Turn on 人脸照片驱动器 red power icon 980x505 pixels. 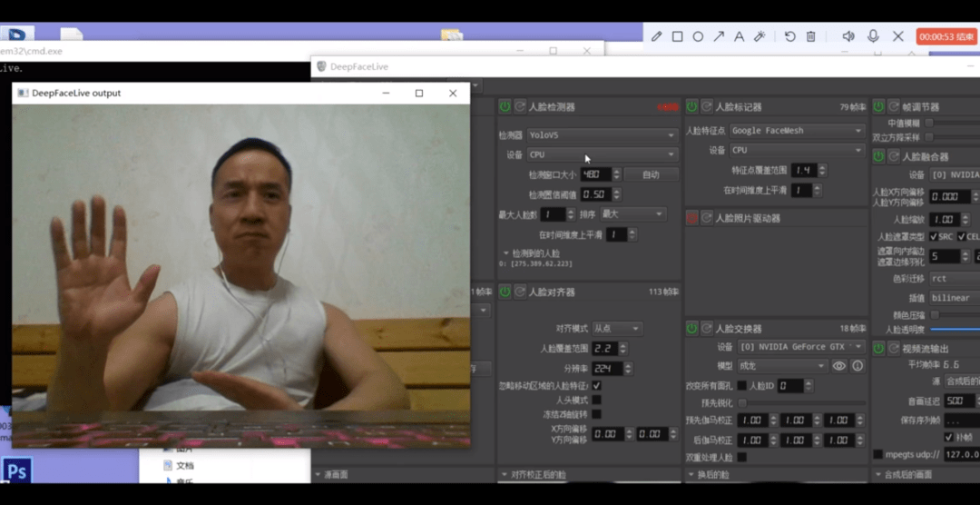coord(691,218)
